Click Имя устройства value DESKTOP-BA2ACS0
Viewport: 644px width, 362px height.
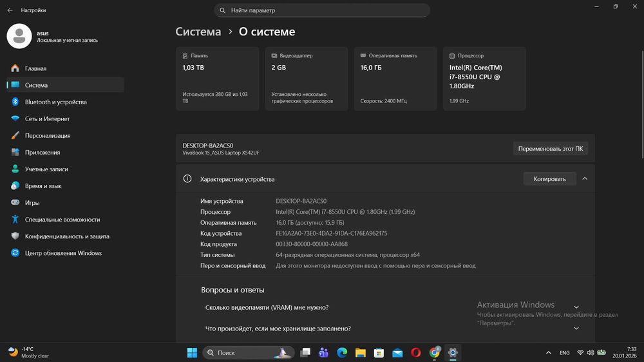coord(301,201)
